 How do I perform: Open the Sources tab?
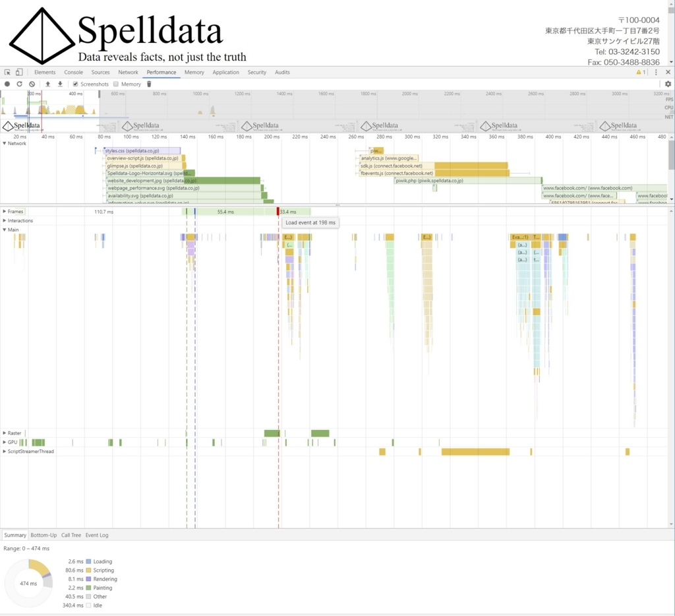click(x=100, y=73)
